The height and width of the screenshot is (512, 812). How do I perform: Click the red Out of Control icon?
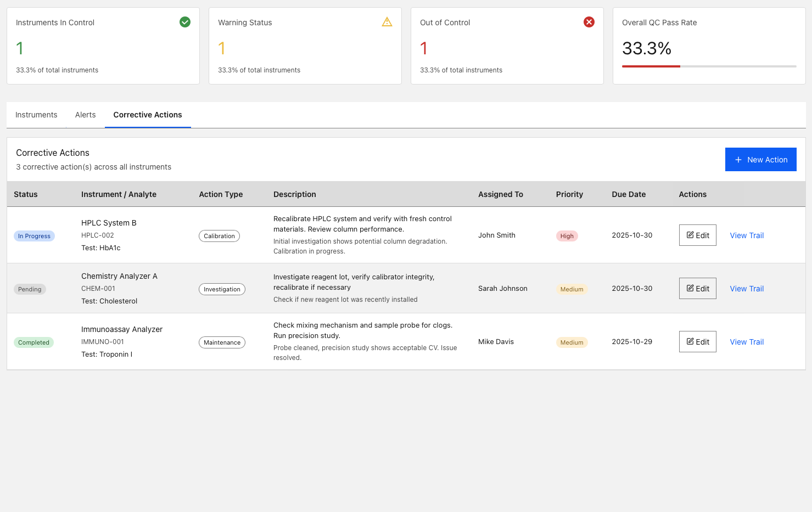(x=589, y=22)
